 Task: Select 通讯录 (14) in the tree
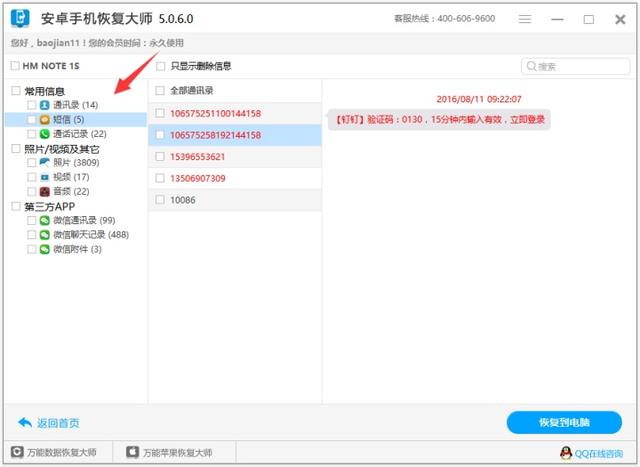click(76, 105)
